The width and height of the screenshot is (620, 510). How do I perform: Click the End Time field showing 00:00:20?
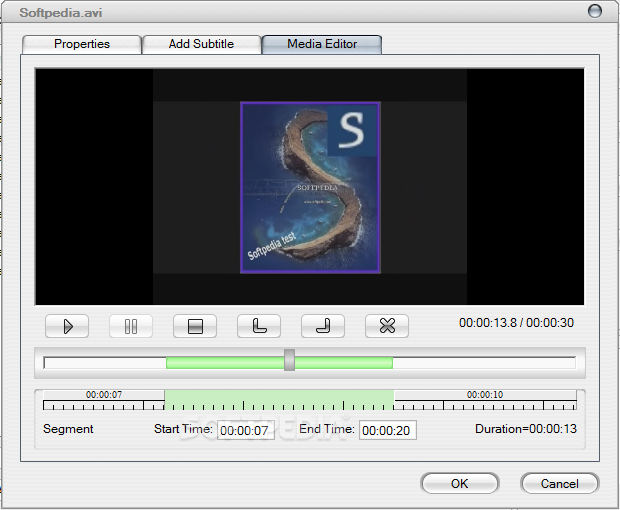click(x=388, y=430)
